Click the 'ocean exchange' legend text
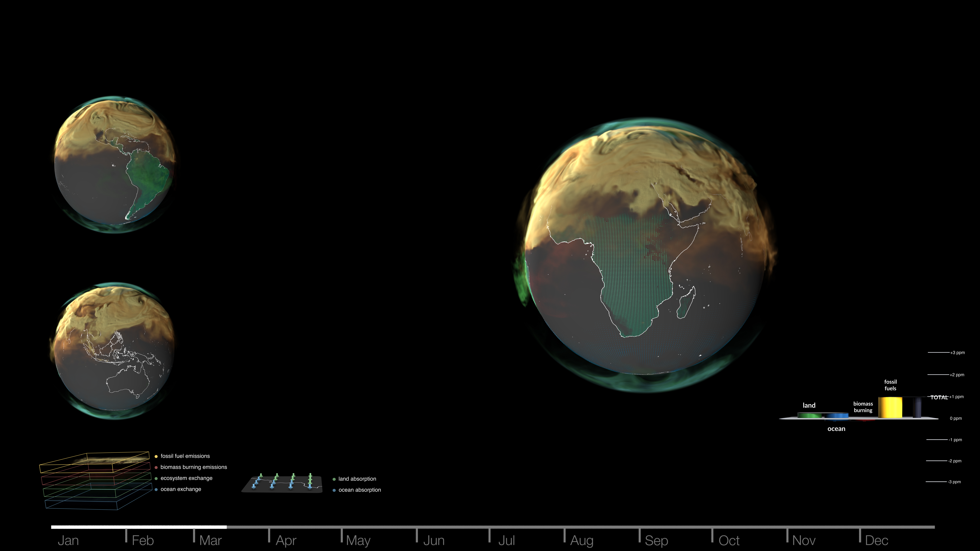This screenshot has height=551, width=980. (181, 489)
